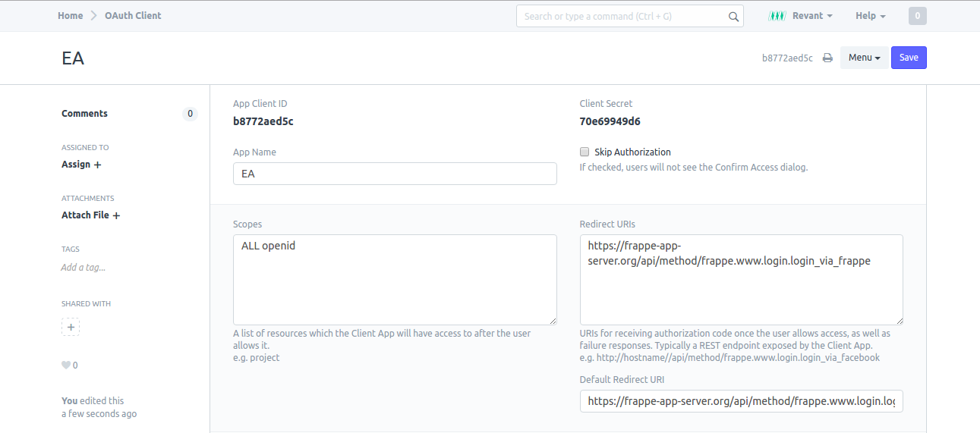Image resolution: width=980 pixels, height=433 pixels.
Task: Open the Menu dropdown button
Action: tap(864, 58)
